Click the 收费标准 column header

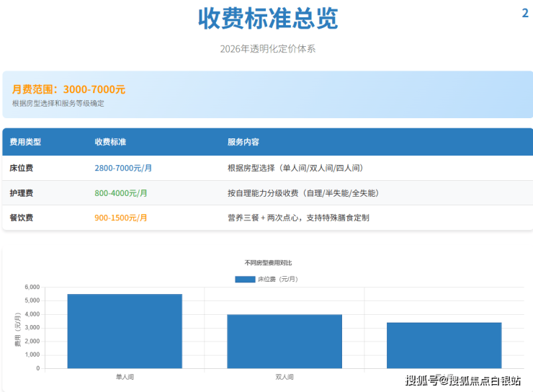tap(110, 142)
